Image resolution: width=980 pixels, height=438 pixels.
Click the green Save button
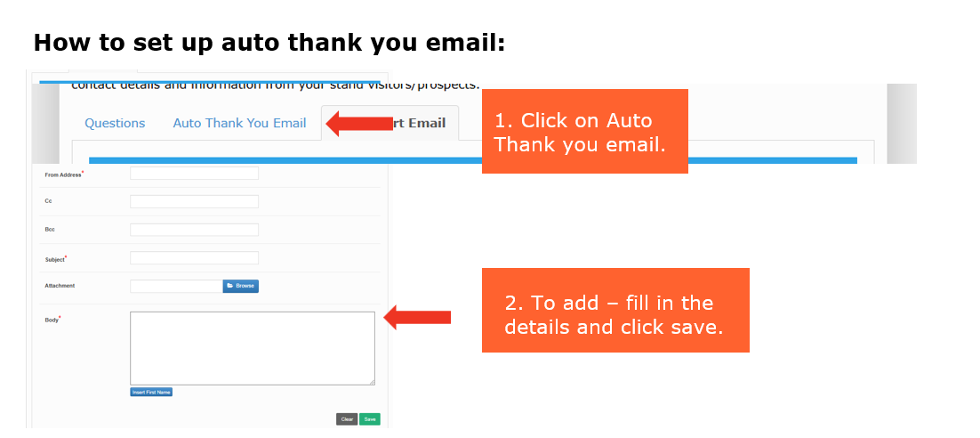[x=369, y=418]
